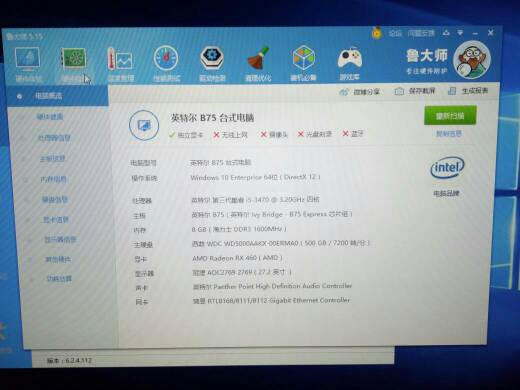Click the Panther Point High Definition Audio value
This screenshot has width=520, height=390.
pyautogui.click(x=272, y=286)
